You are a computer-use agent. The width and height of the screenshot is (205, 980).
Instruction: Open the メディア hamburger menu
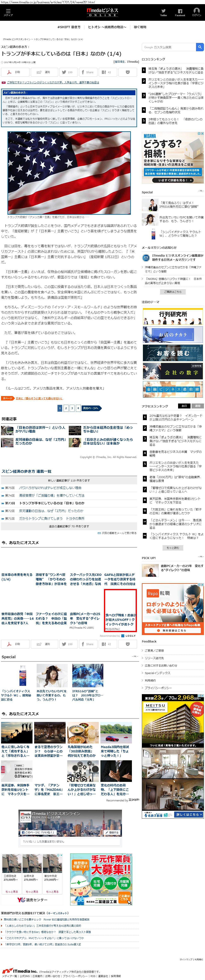(8, 12)
